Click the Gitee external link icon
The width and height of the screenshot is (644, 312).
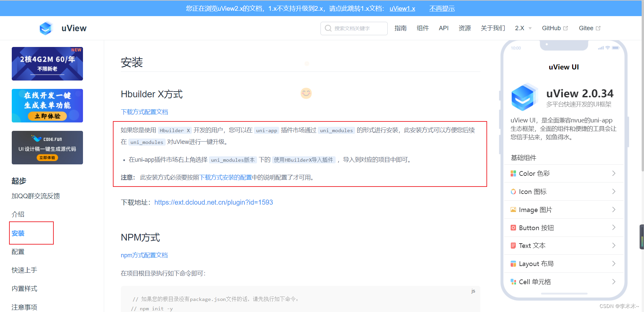(x=598, y=28)
